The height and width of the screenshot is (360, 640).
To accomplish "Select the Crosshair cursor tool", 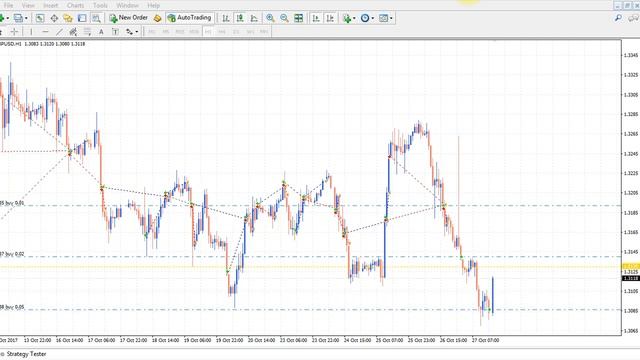I will click(x=14, y=31).
